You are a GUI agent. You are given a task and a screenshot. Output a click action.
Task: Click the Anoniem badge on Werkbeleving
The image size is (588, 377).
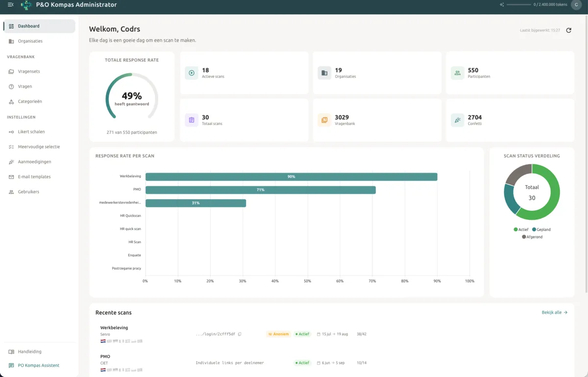(x=278, y=334)
